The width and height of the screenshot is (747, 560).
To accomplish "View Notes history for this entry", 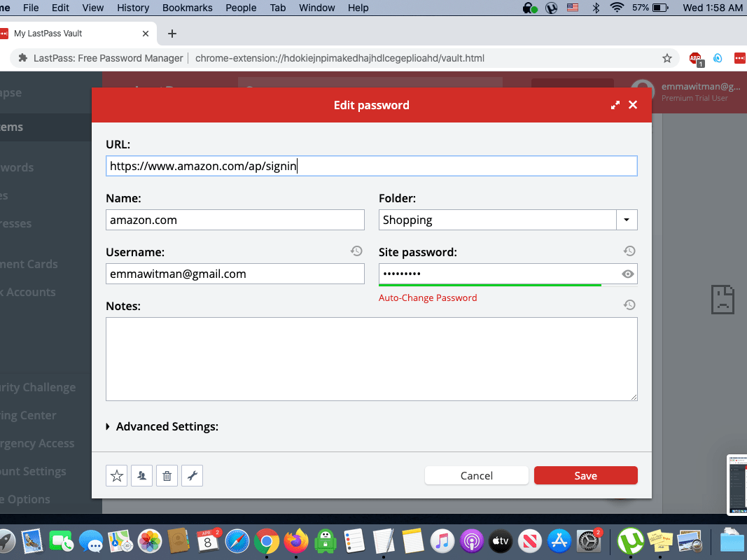I will (629, 304).
